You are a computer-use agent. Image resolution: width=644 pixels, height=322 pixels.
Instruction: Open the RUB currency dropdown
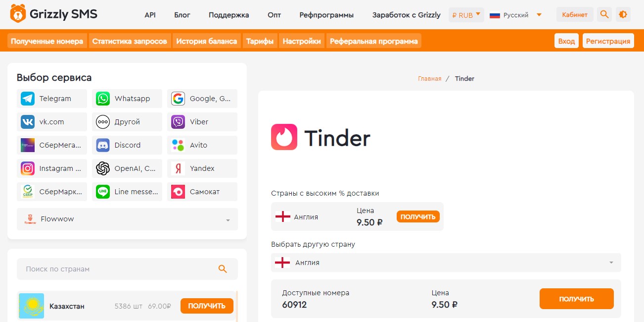point(466,15)
